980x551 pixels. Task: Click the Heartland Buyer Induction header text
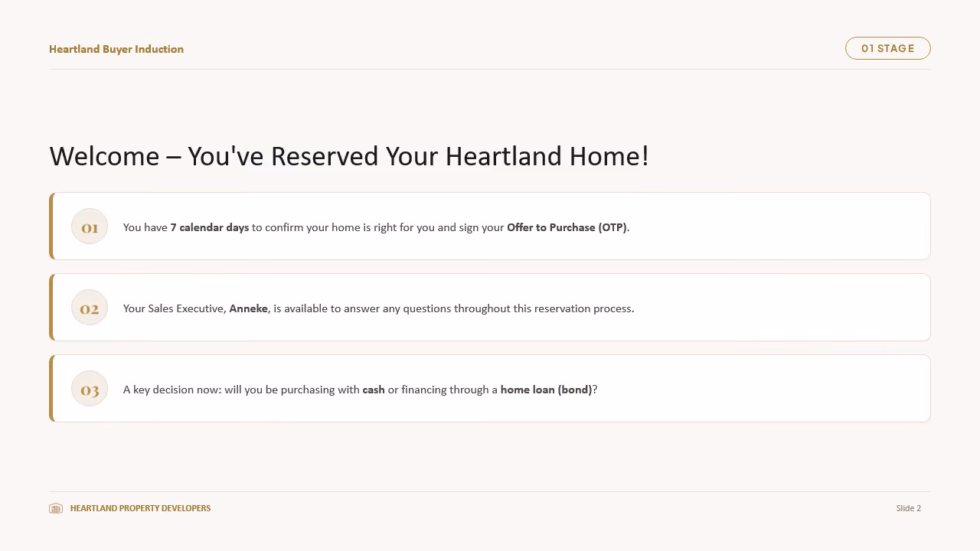116,49
